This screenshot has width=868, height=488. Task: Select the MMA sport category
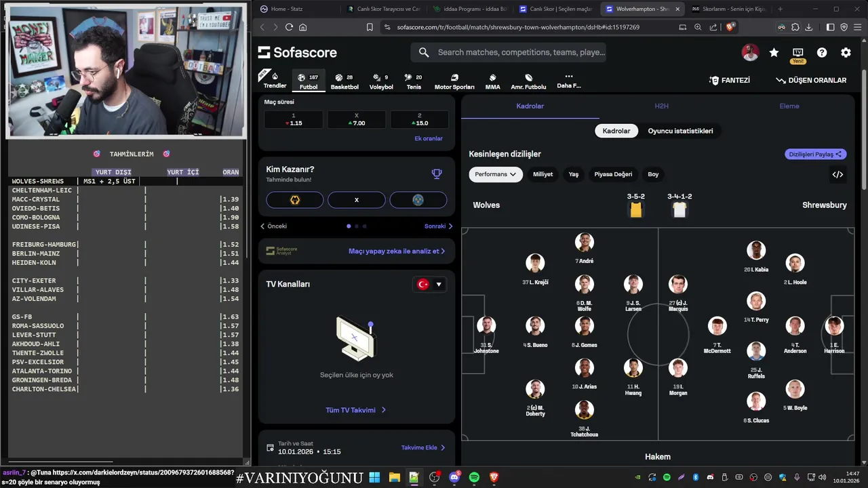(x=493, y=81)
